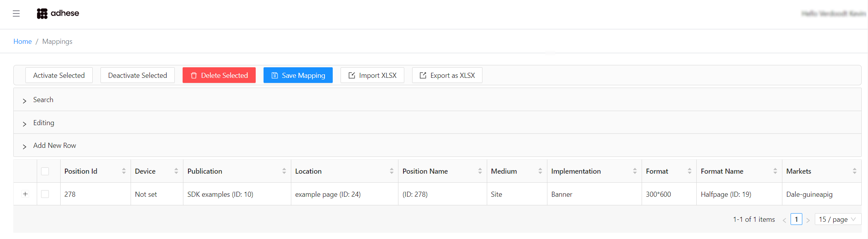This screenshot has height=239, width=868.
Task: Sort the Format Name column
Action: click(775, 171)
